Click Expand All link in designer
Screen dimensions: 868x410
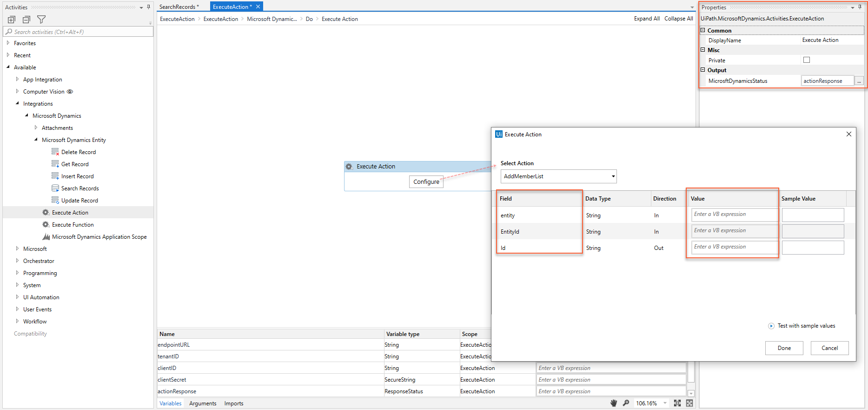(x=647, y=19)
